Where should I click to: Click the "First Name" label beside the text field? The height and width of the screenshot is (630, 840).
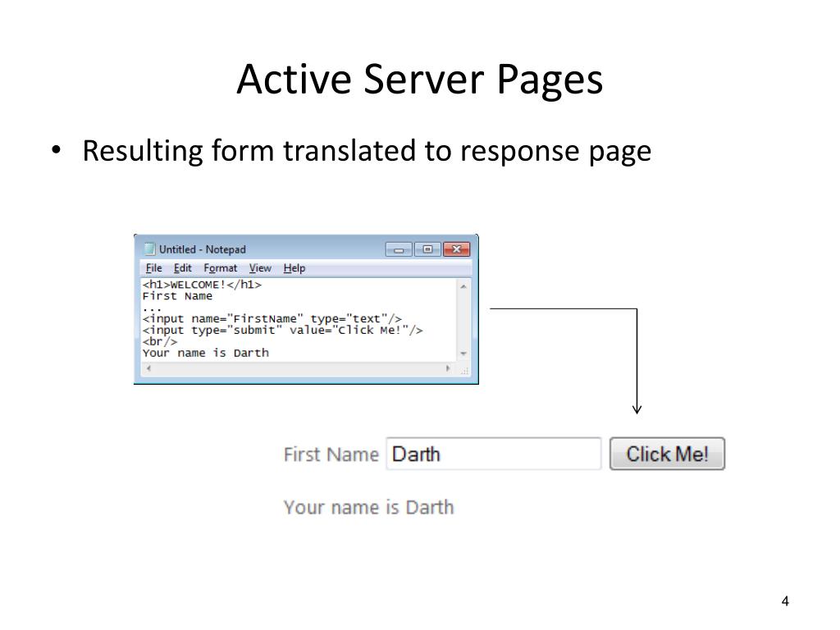click(x=331, y=454)
